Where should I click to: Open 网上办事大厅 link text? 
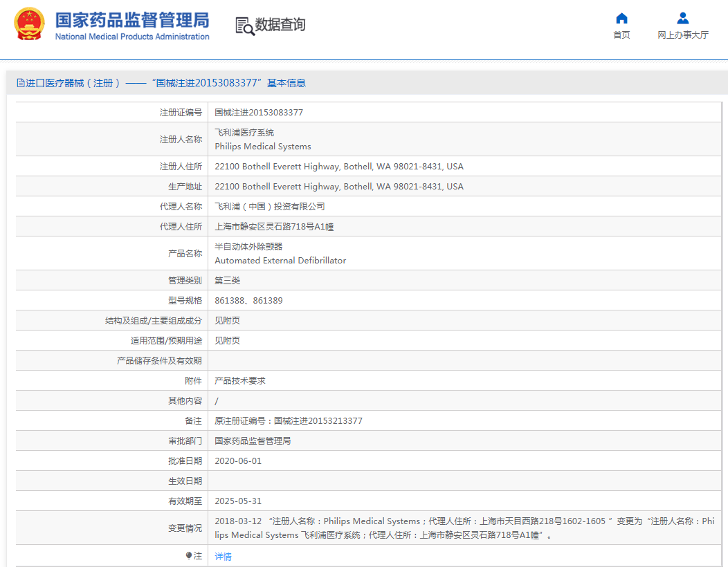point(683,35)
